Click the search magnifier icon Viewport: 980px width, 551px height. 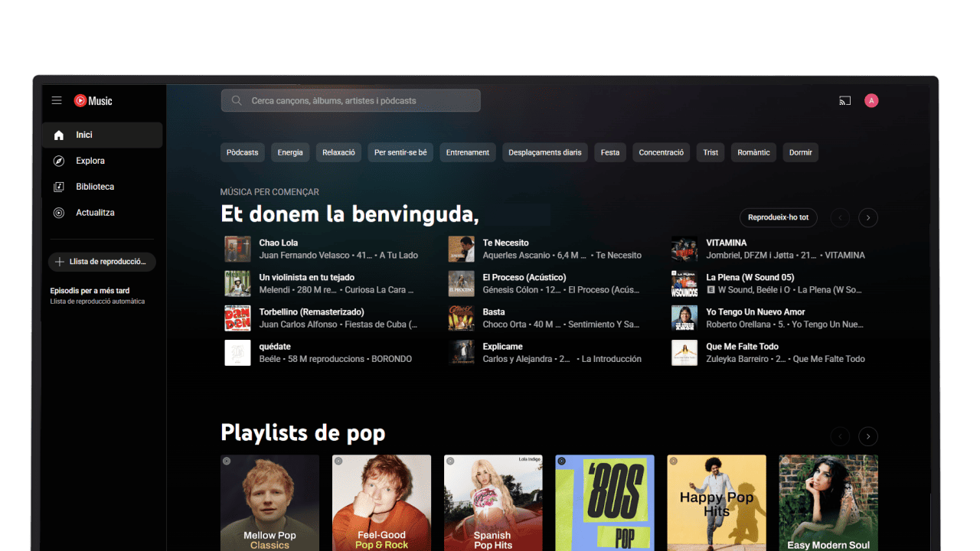pyautogui.click(x=237, y=100)
